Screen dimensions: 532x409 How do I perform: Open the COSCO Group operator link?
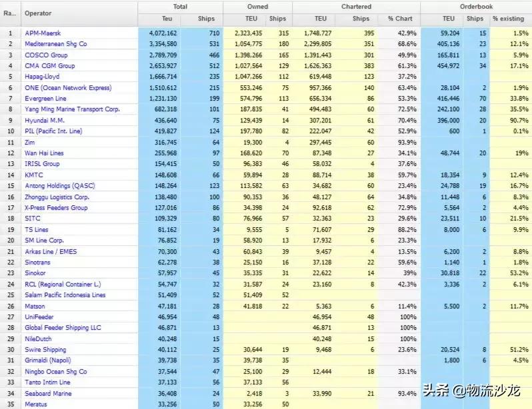click(46, 55)
